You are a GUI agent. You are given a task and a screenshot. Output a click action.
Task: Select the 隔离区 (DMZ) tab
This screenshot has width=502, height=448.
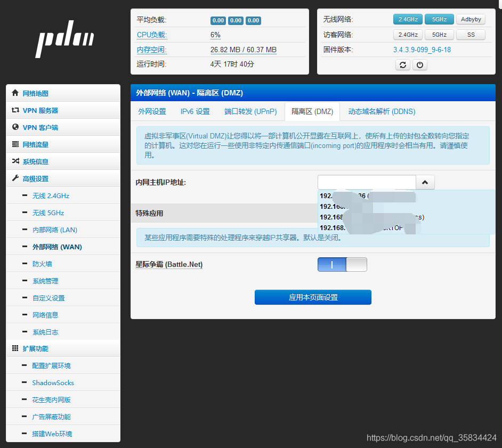click(x=312, y=111)
